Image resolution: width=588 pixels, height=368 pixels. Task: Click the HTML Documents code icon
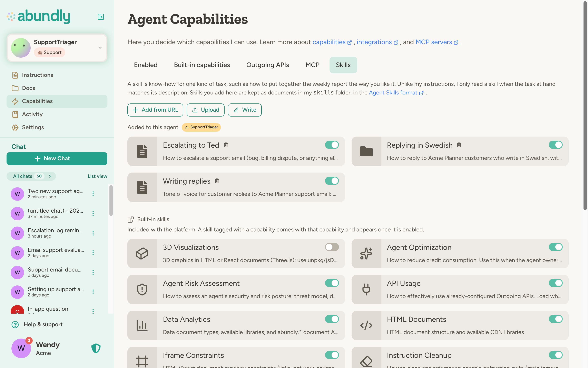click(366, 325)
